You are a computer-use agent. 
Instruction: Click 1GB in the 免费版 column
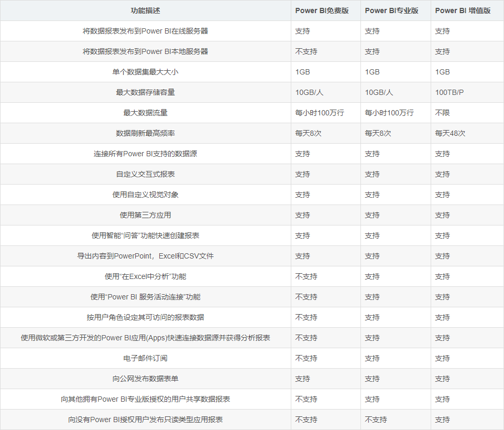(x=302, y=72)
